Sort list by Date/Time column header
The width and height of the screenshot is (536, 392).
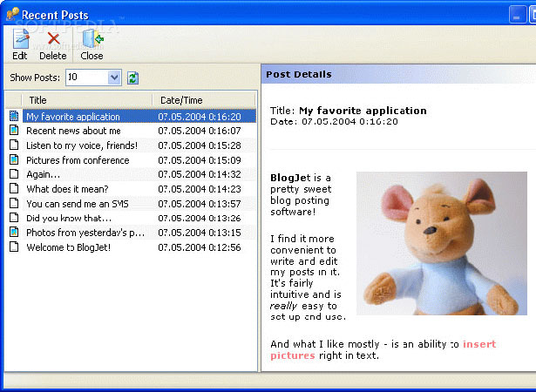point(204,100)
